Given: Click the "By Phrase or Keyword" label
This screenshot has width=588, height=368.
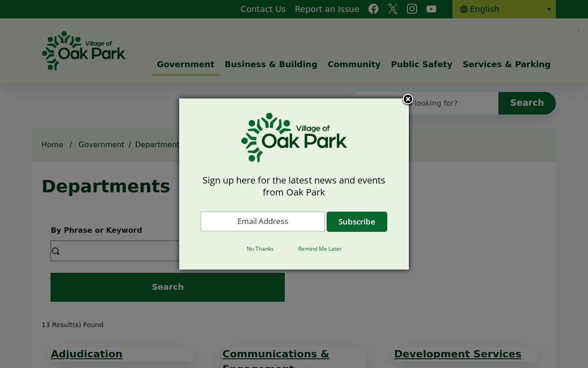Looking at the screenshot, I should (x=96, y=230).
